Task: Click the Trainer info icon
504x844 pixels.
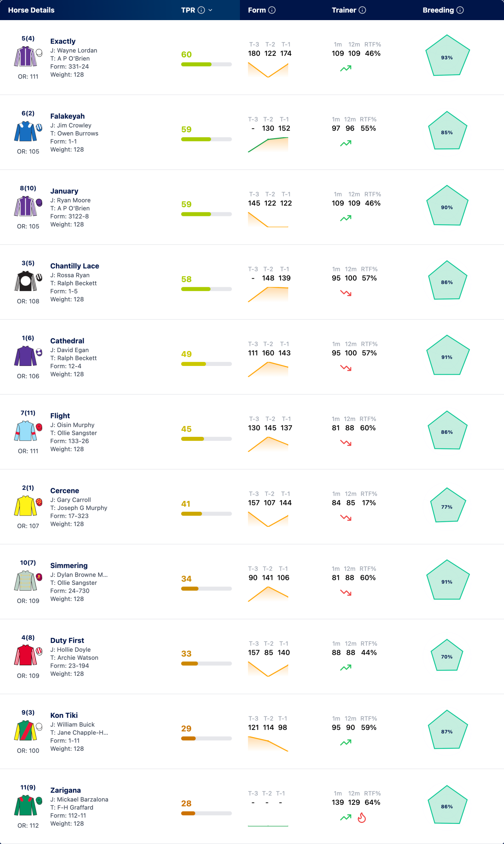Action: pos(362,10)
